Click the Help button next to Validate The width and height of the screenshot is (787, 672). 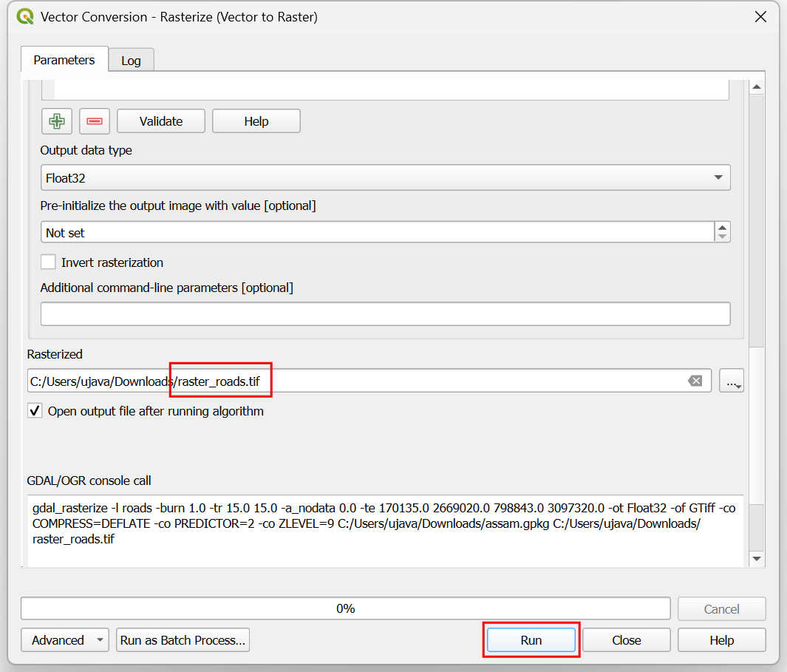click(x=256, y=121)
